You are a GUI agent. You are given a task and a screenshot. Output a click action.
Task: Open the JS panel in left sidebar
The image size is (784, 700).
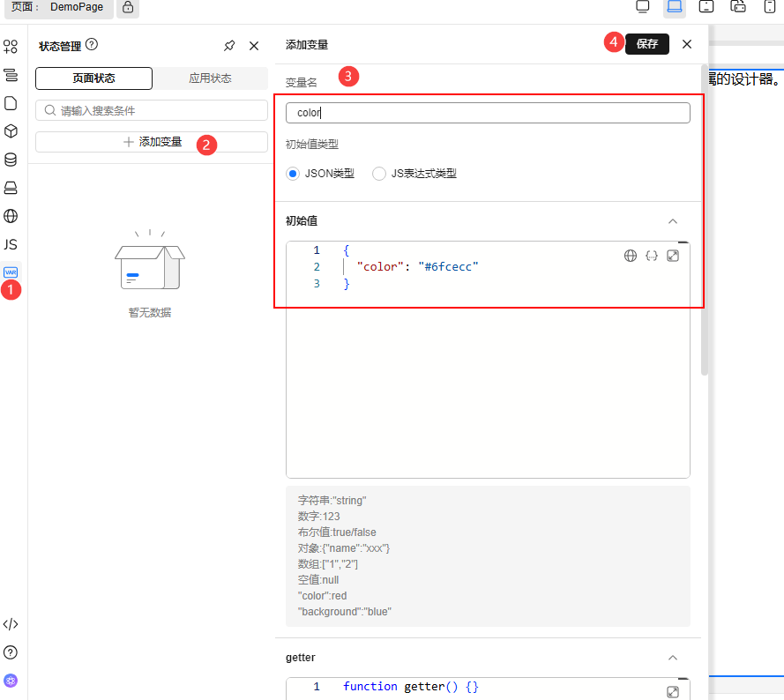click(x=11, y=244)
